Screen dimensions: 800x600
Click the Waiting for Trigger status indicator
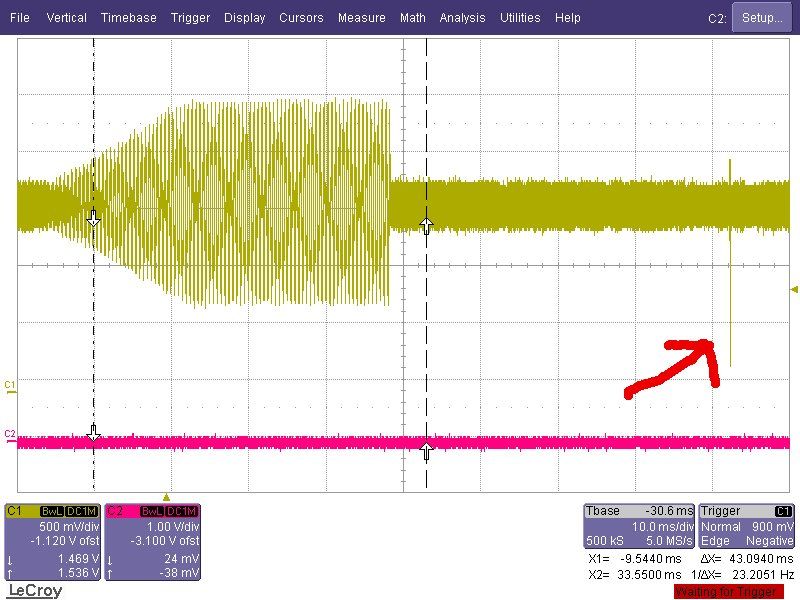click(x=728, y=592)
